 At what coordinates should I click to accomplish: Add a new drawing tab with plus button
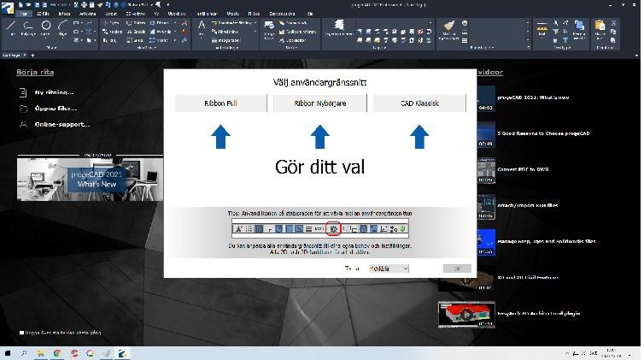click(32, 55)
